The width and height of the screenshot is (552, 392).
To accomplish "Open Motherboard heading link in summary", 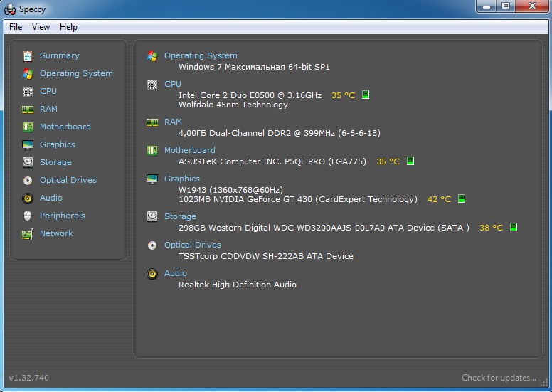I will click(190, 150).
